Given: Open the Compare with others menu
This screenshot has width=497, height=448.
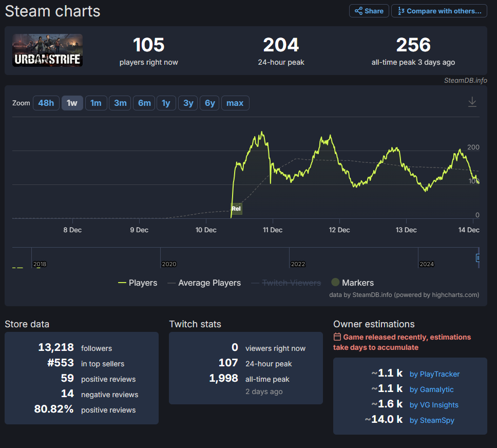Looking at the screenshot, I should tap(439, 11).
